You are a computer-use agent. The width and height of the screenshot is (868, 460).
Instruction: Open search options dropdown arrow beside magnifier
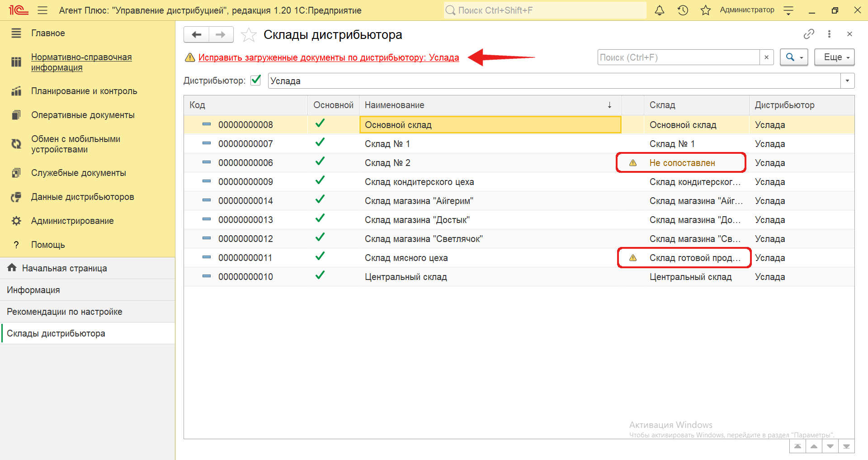[x=802, y=57]
